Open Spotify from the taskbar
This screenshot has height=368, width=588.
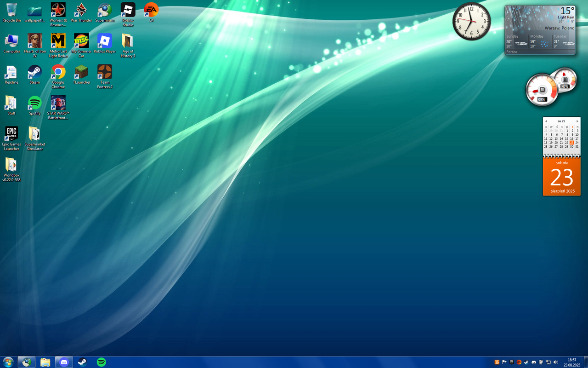click(x=101, y=362)
